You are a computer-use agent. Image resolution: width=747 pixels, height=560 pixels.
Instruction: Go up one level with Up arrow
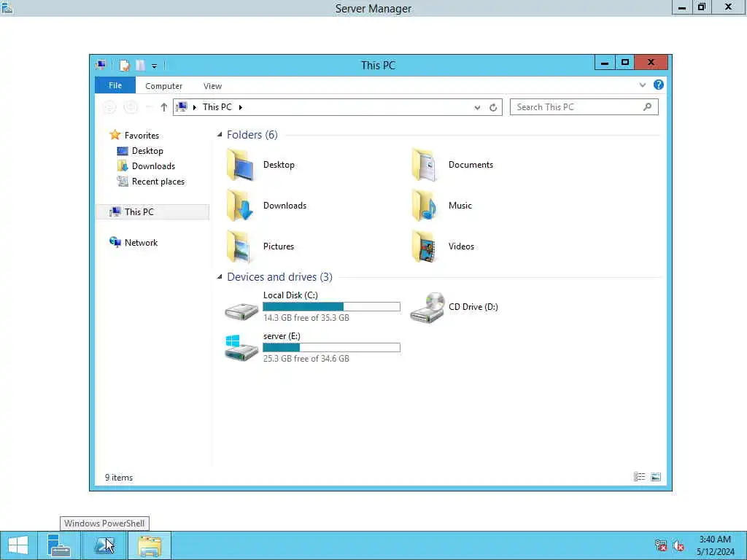164,107
